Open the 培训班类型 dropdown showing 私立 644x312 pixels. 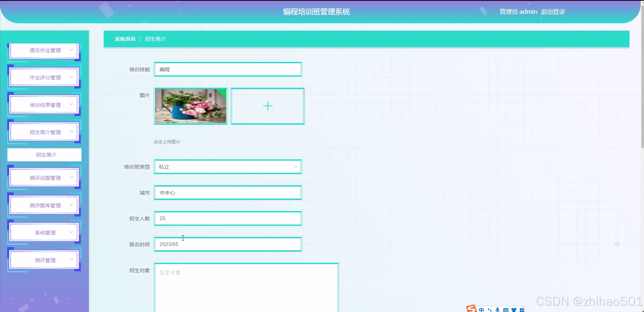click(228, 167)
